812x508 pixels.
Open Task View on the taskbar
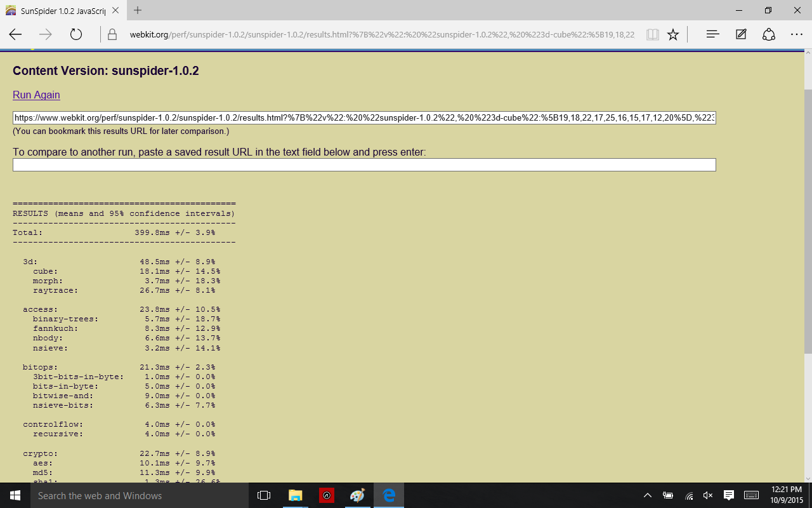pyautogui.click(x=264, y=495)
